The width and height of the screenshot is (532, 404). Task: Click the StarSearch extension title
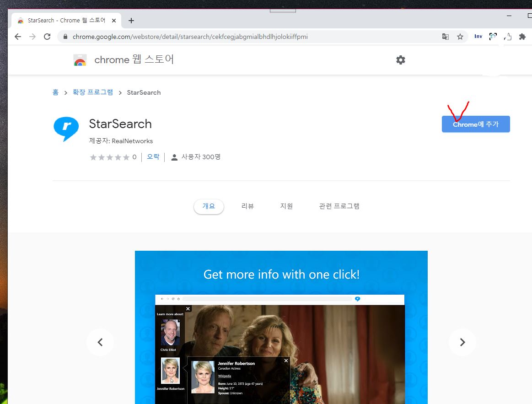click(x=120, y=124)
